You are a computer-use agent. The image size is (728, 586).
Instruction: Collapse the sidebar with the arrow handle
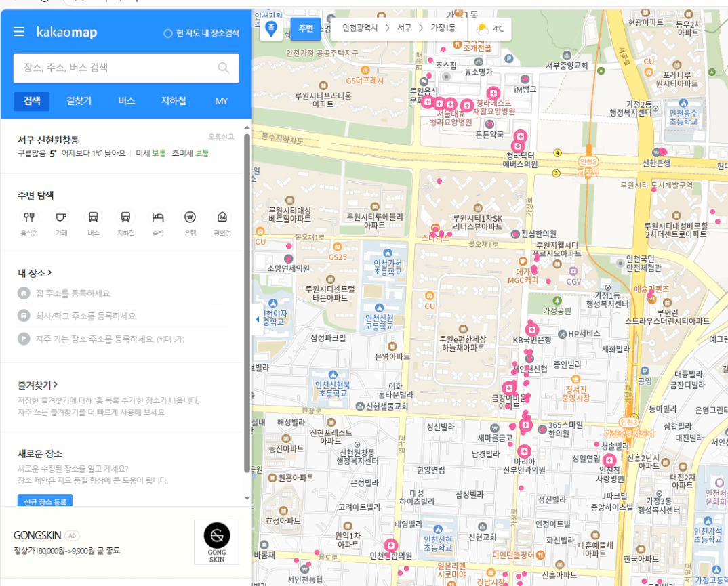click(258, 319)
